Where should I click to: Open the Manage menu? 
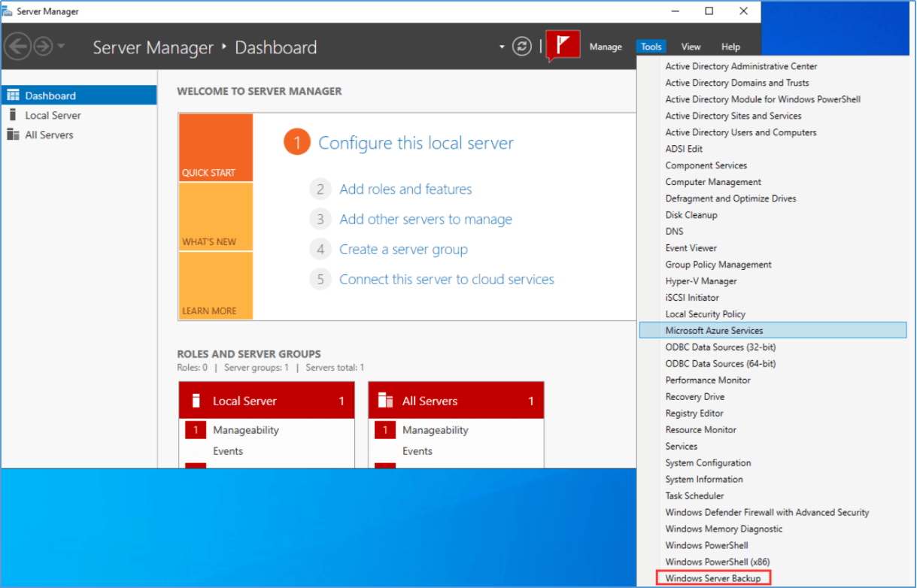coord(606,47)
